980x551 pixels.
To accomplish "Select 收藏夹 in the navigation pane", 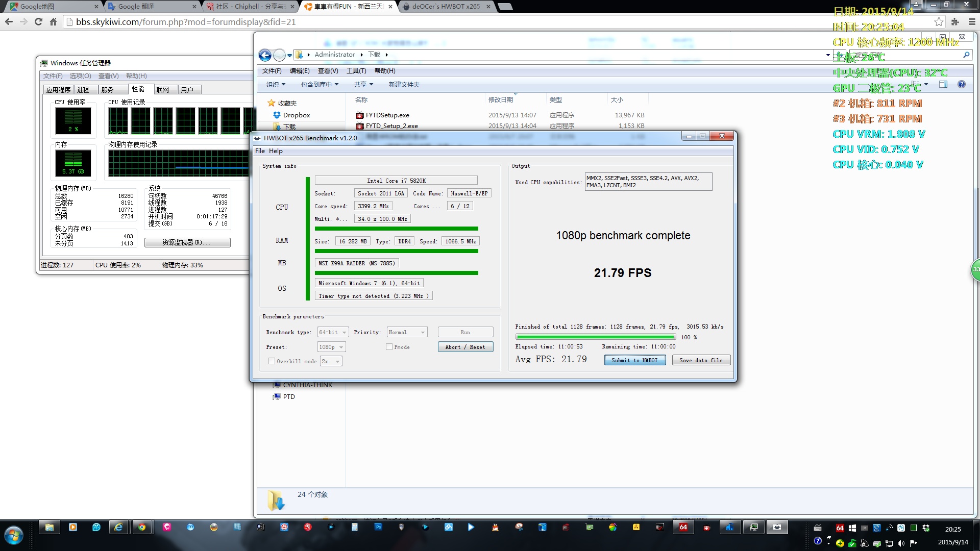I will (287, 104).
